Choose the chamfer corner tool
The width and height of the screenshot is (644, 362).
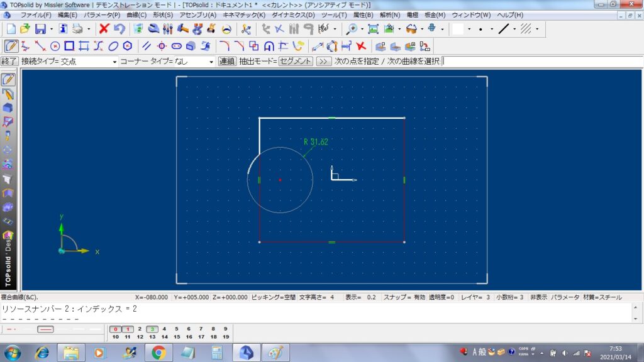pyautogui.click(x=239, y=46)
